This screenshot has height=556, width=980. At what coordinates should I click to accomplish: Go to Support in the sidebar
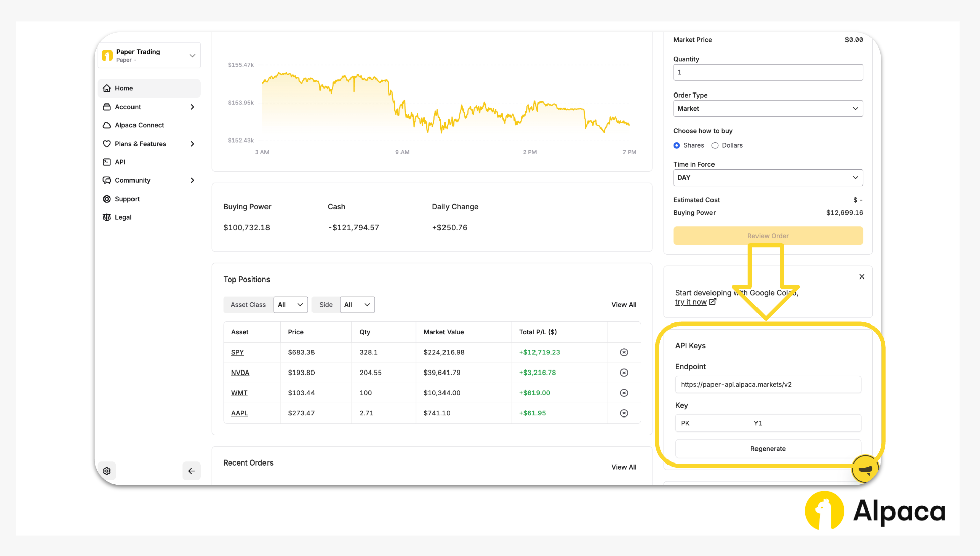(x=127, y=199)
